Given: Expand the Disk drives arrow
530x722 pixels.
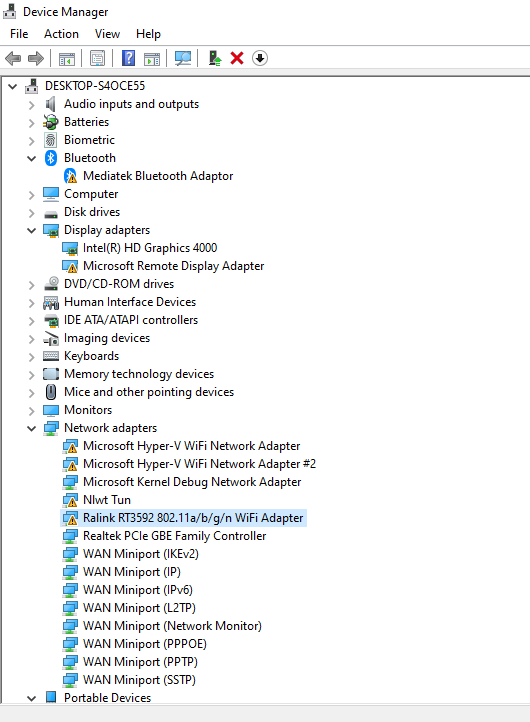Looking at the screenshot, I should pyautogui.click(x=31, y=213).
